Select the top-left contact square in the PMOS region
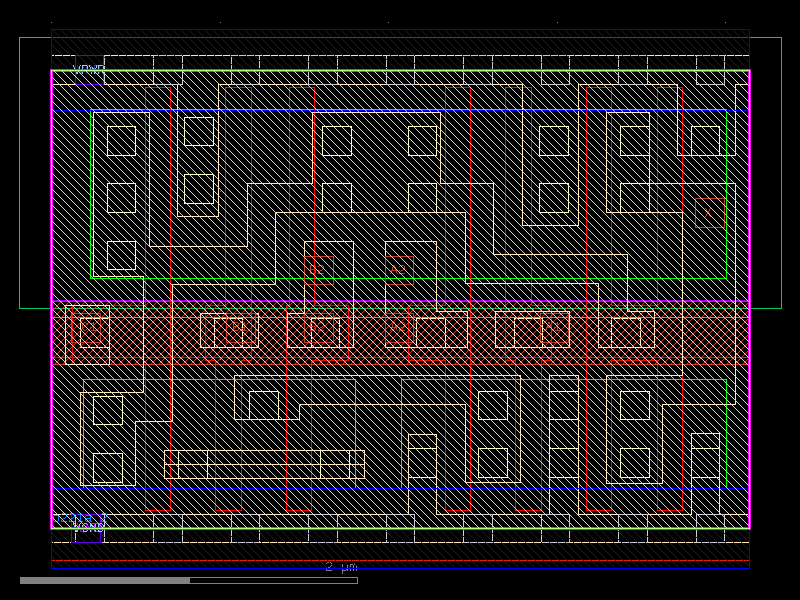This screenshot has width=800, height=600. (120, 140)
